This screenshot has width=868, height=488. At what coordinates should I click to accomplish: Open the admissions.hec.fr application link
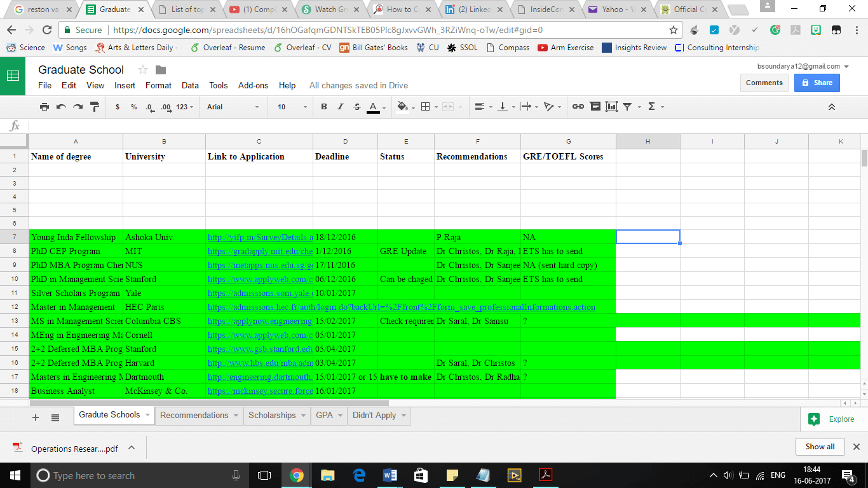(401, 307)
